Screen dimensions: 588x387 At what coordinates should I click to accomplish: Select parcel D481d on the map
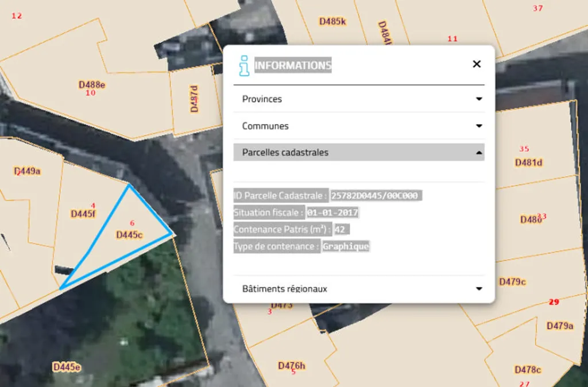[528, 162]
